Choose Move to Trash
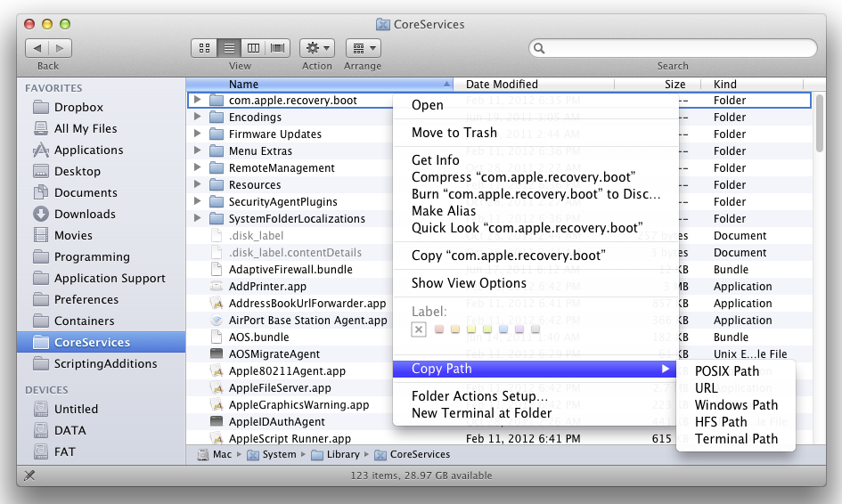 coord(535,133)
